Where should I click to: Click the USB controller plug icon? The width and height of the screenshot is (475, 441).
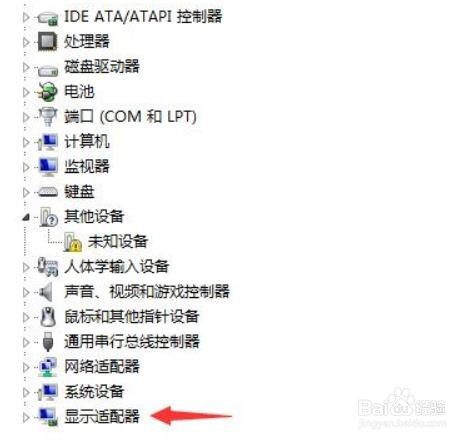tap(48, 341)
